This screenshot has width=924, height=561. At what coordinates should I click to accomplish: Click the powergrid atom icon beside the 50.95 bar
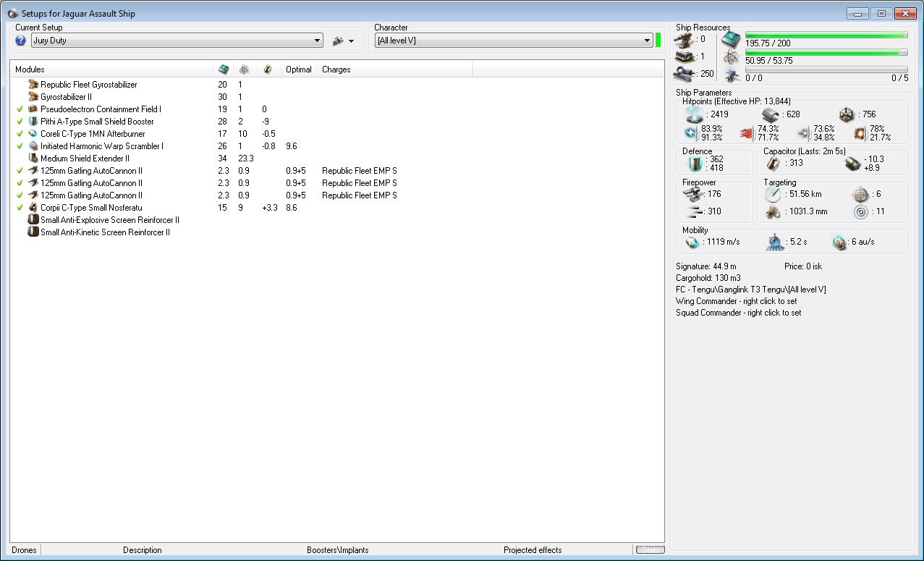pos(731,57)
